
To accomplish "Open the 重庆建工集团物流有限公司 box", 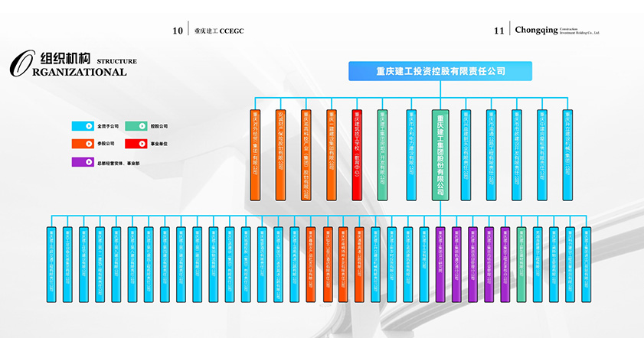I will [214, 265].
